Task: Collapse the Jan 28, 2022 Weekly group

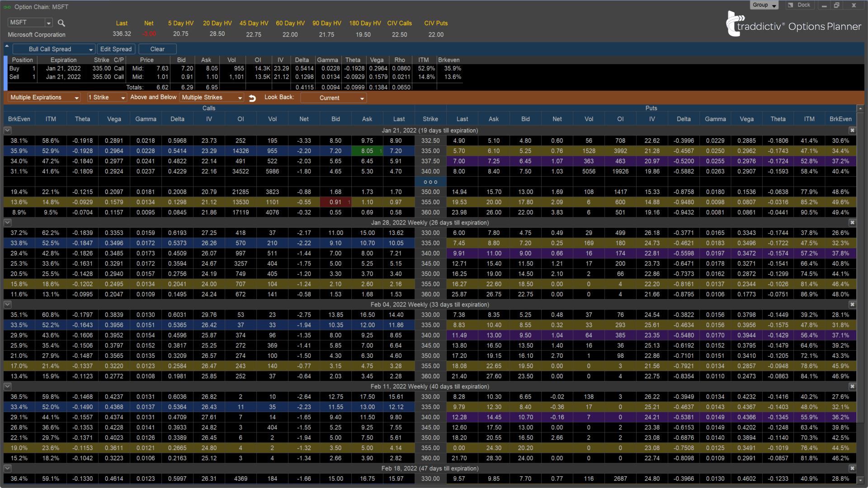Action: (8, 223)
